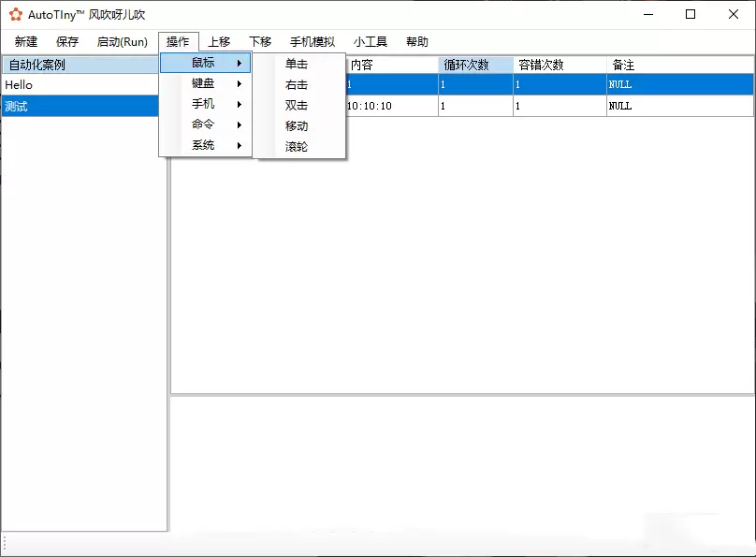Expand the 鼠标 submenu
Screen dimensions: 756x557
coord(206,63)
